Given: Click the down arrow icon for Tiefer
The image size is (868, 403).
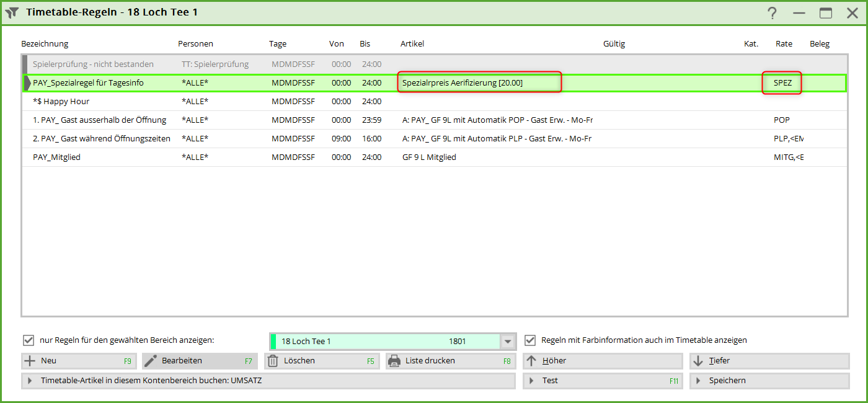Looking at the screenshot, I should click(698, 361).
